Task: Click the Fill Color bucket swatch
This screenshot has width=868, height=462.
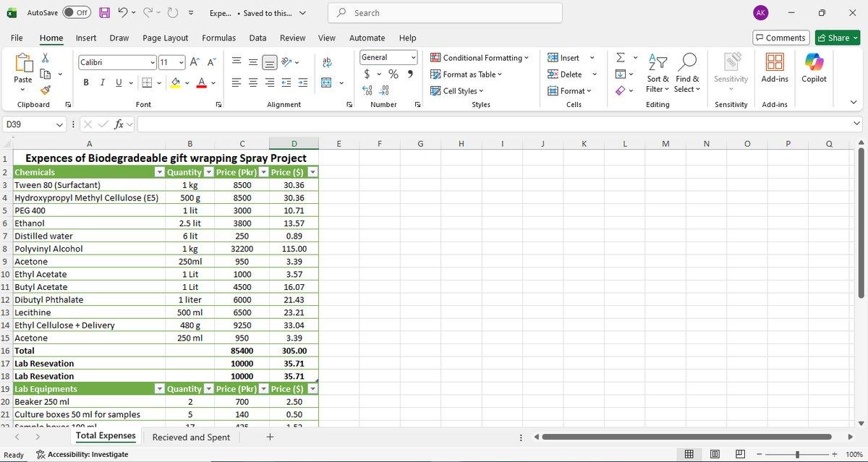Action: [175, 82]
